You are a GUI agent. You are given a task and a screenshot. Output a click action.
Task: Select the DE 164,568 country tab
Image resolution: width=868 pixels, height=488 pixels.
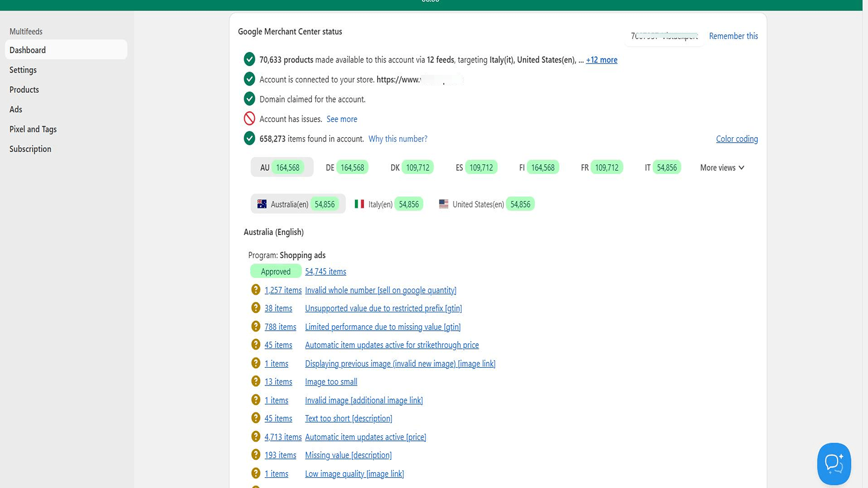[347, 167]
